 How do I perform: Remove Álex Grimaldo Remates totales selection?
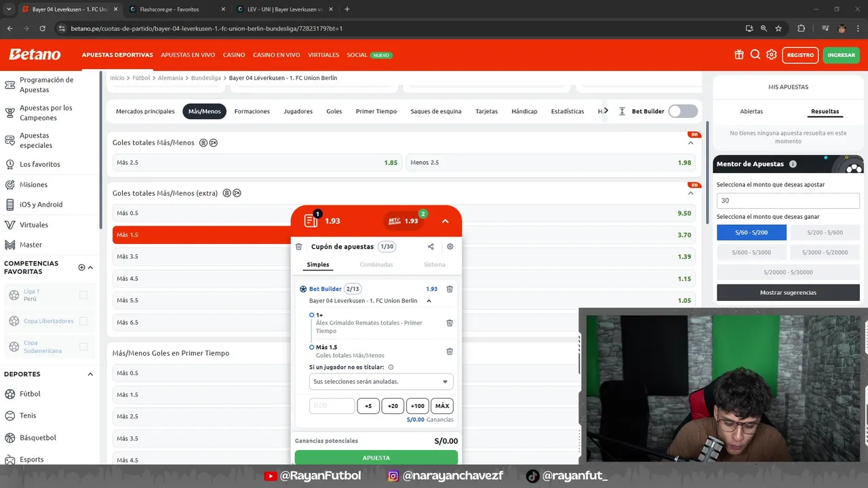click(x=450, y=323)
